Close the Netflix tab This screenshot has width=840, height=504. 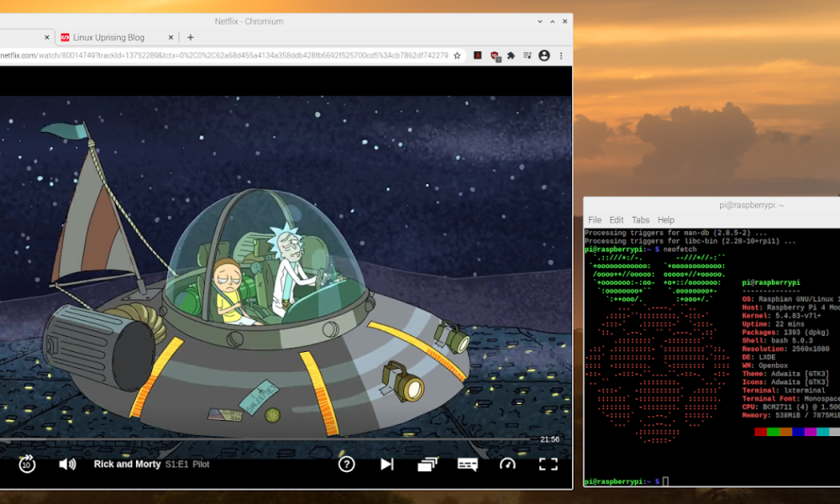(x=46, y=38)
